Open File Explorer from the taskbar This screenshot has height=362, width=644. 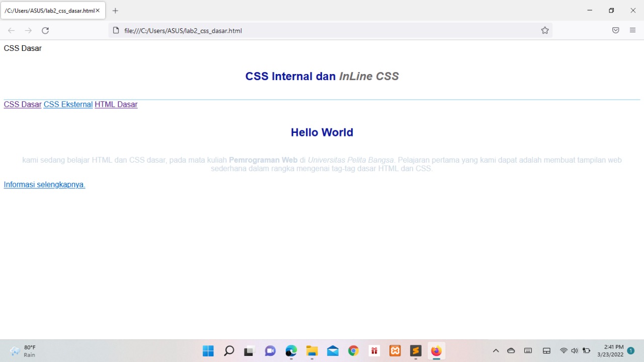pyautogui.click(x=311, y=350)
